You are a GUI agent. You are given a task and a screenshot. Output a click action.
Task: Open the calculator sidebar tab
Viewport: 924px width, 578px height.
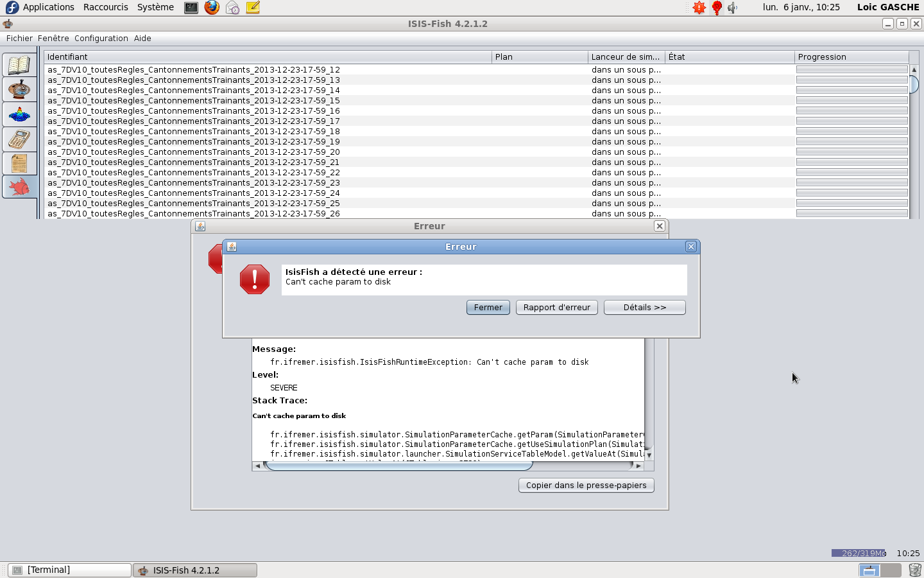point(19,139)
